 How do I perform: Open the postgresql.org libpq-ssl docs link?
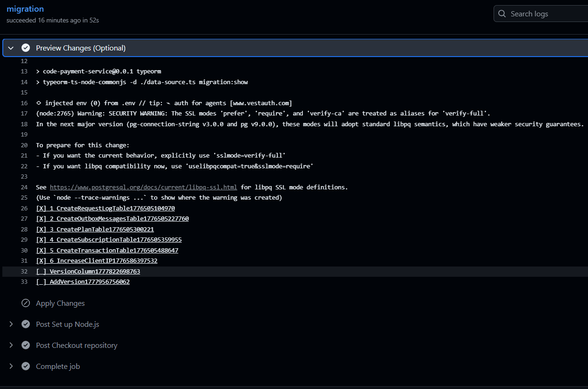143,187
